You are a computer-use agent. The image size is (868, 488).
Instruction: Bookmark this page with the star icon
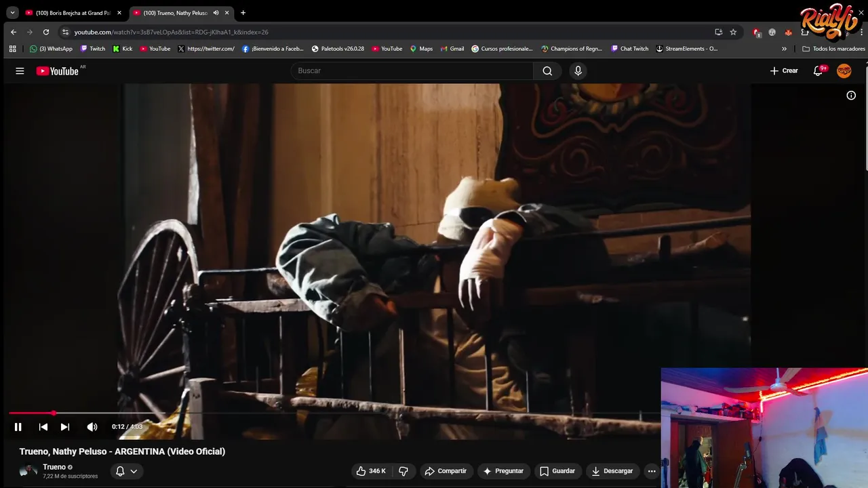(x=733, y=32)
